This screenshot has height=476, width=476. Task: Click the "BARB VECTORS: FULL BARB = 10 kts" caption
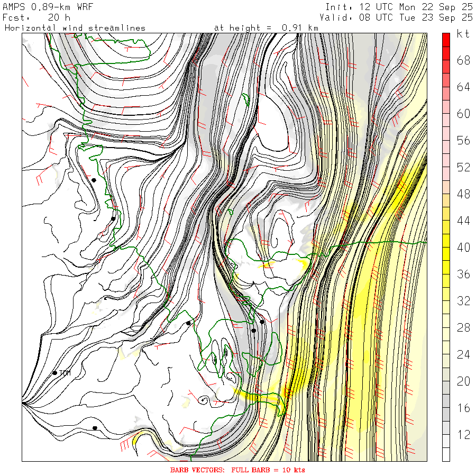[x=237, y=470]
